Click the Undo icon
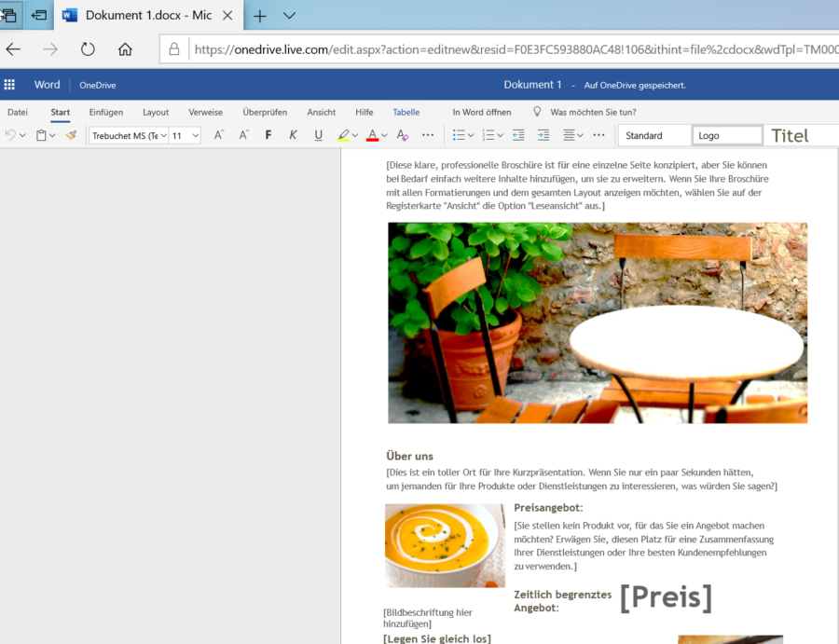Image resolution: width=839 pixels, height=644 pixels. [12, 134]
